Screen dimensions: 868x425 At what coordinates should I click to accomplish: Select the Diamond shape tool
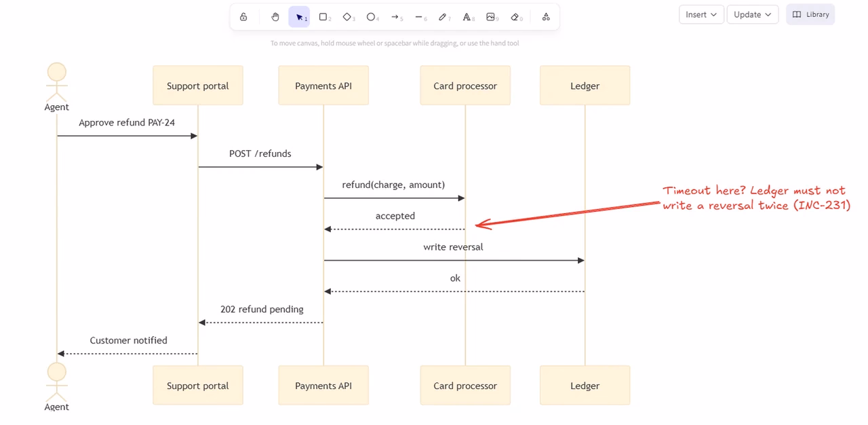tap(347, 17)
